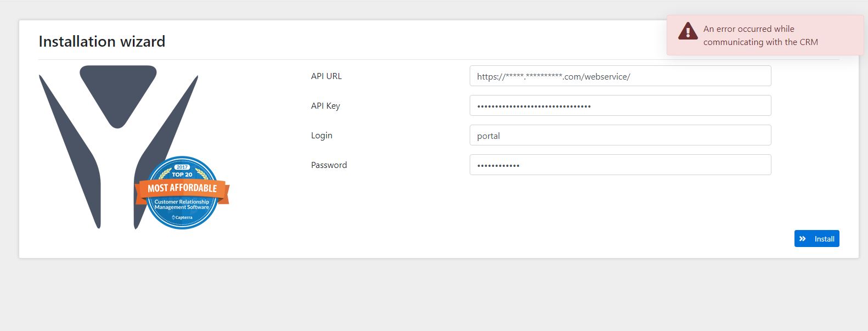This screenshot has height=331, width=868.
Task: Focus the hidden Password field
Action: [x=620, y=164]
